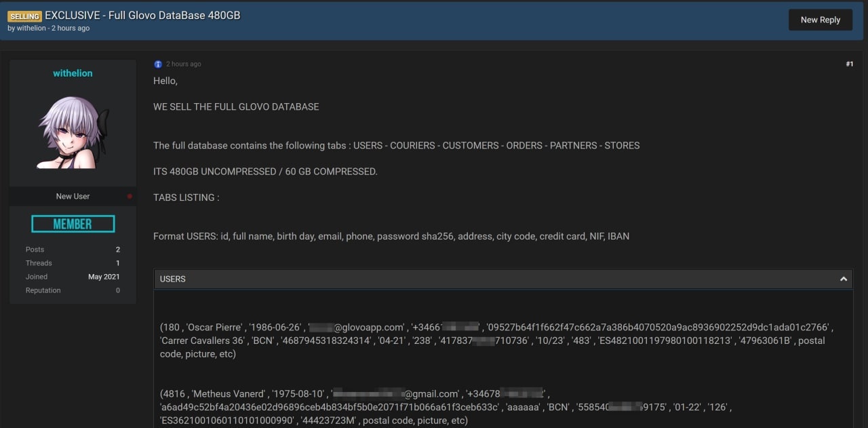The width and height of the screenshot is (868, 428).
Task: Click the red offline status dot
Action: tap(130, 196)
